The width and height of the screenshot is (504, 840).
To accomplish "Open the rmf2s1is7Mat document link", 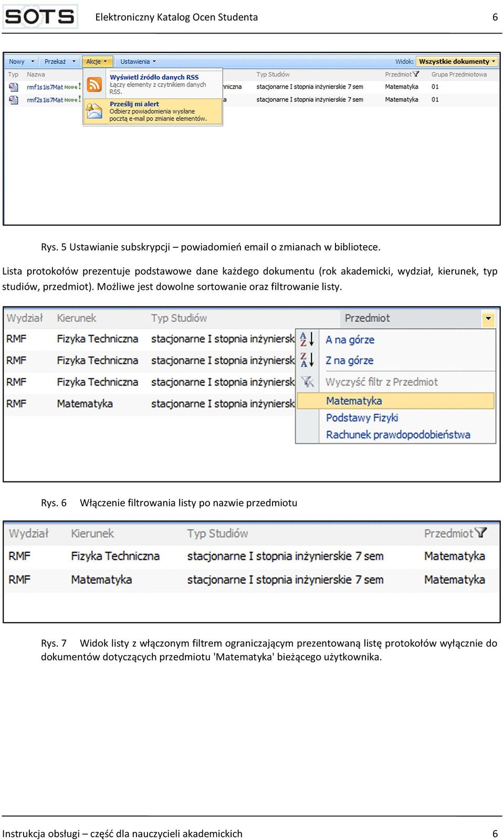I will 45,100.
